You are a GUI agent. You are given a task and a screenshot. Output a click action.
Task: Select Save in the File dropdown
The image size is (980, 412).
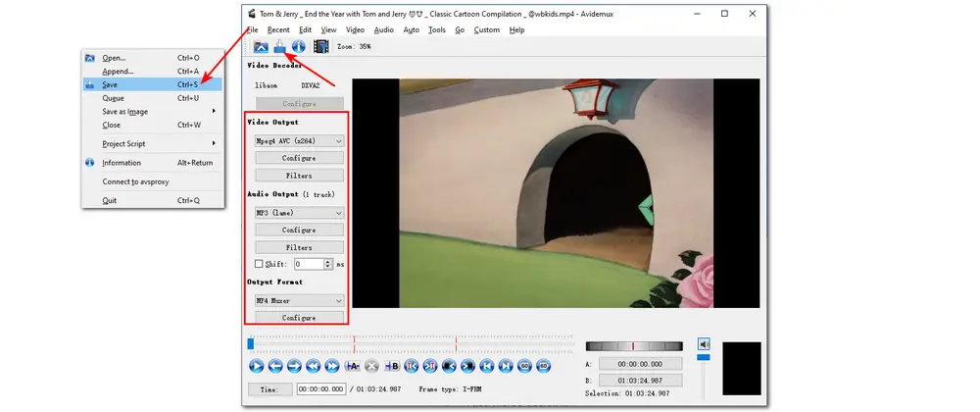pos(153,85)
